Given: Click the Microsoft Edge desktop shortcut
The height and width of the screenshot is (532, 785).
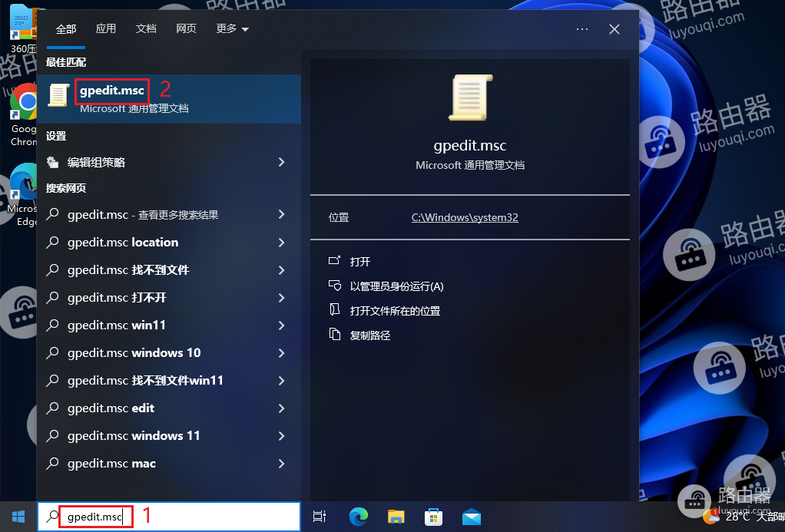Looking at the screenshot, I should click(22, 195).
